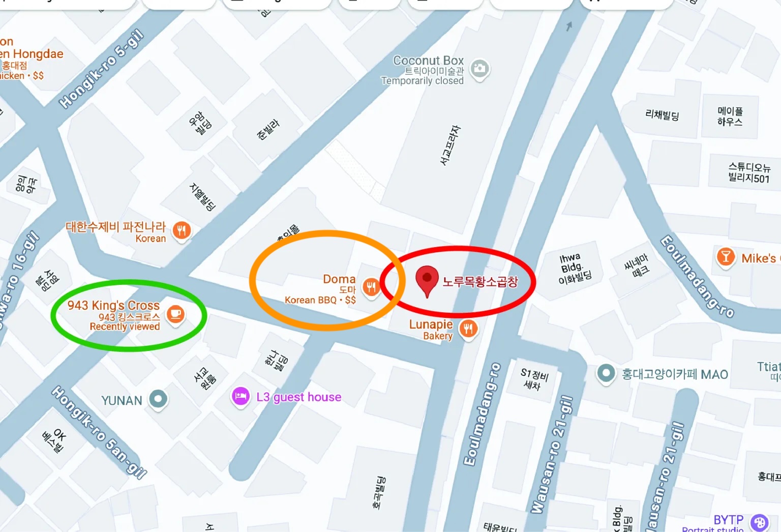Click the 943 King's Cross label

[113, 305]
